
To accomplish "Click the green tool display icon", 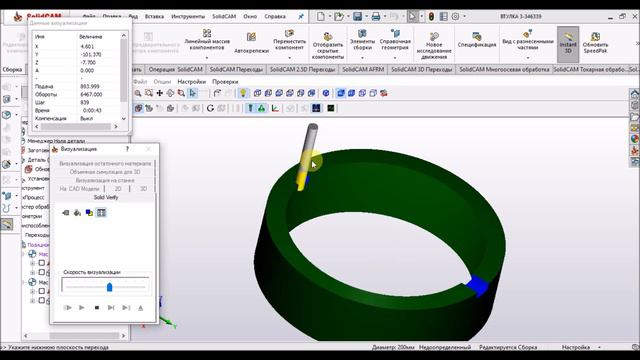I will click(x=250, y=108).
